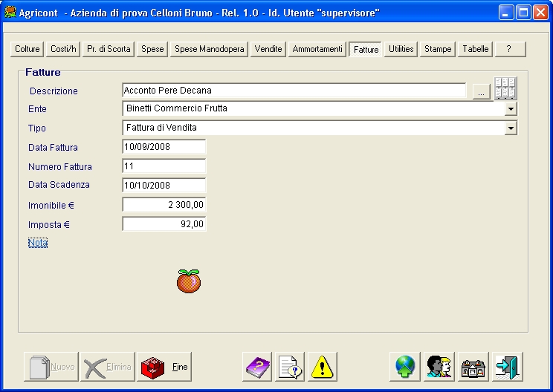Select the Imposta € amount field
This screenshot has height=392, width=553.
click(x=164, y=224)
